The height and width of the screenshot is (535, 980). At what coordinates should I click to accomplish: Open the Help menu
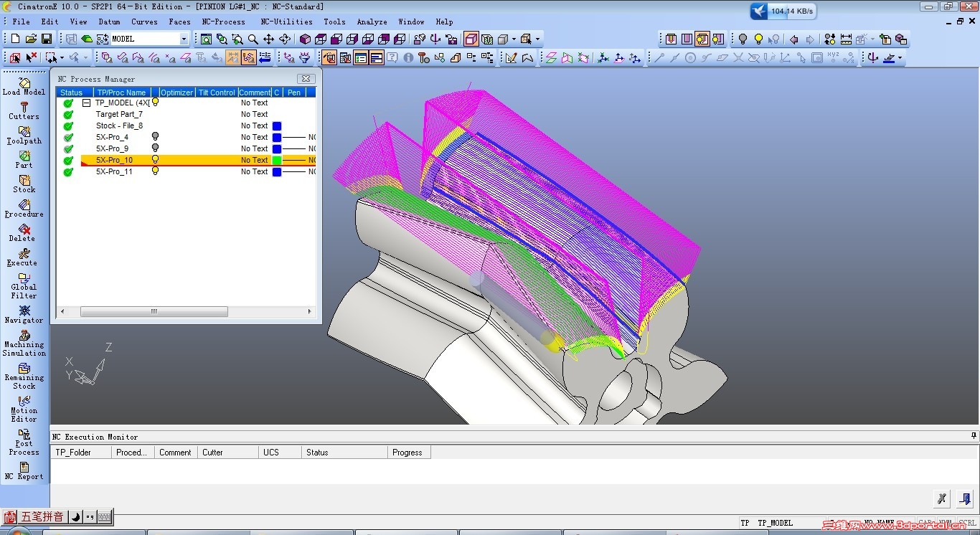coord(444,22)
